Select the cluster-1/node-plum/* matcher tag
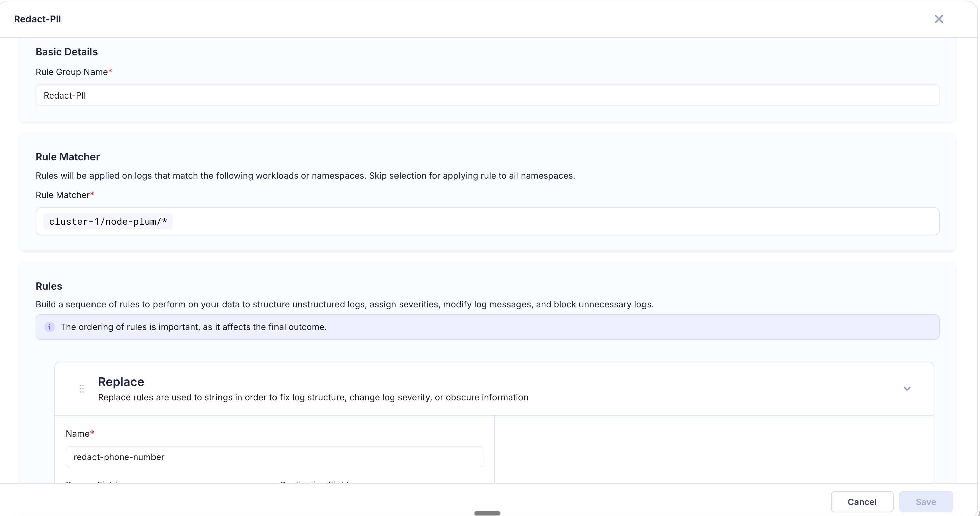The image size is (980, 516). tap(108, 221)
